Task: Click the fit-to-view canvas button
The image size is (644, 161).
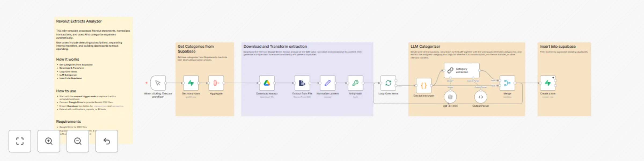Action: 20,141
